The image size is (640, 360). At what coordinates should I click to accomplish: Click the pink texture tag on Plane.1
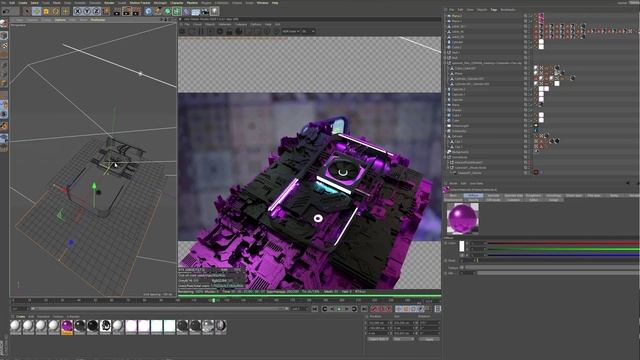pyautogui.click(x=541, y=21)
